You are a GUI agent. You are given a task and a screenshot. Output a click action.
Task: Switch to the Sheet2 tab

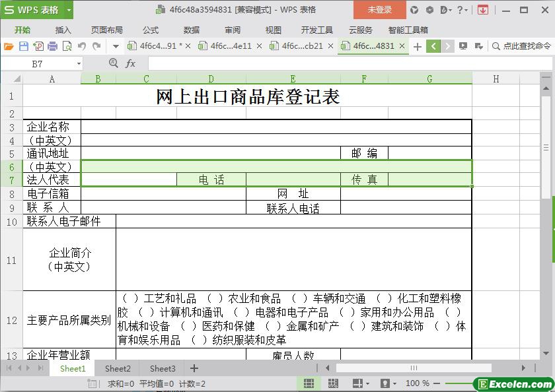pyautogui.click(x=118, y=368)
